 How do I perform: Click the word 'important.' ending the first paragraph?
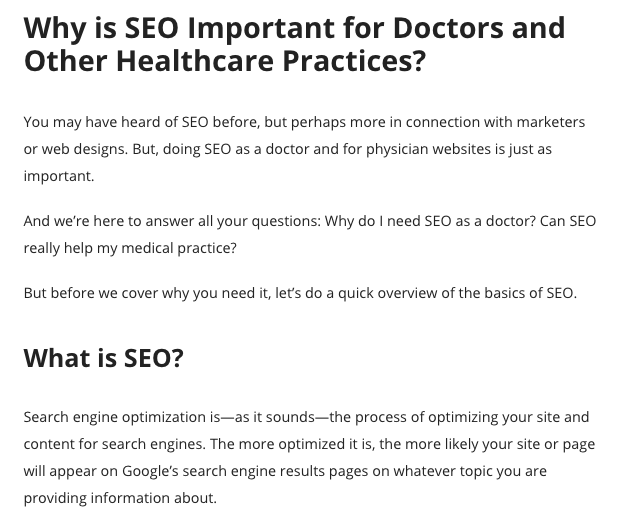point(59,176)
